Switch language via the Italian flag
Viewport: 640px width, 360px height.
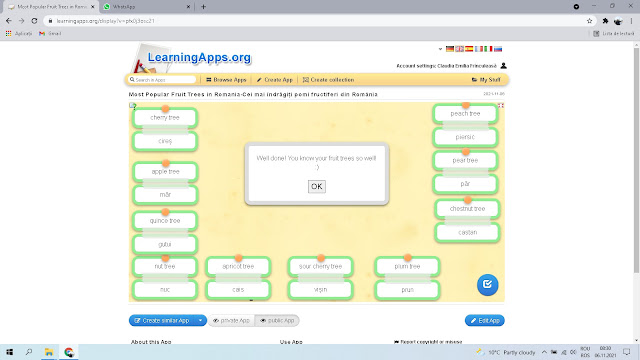coord(488,49)
